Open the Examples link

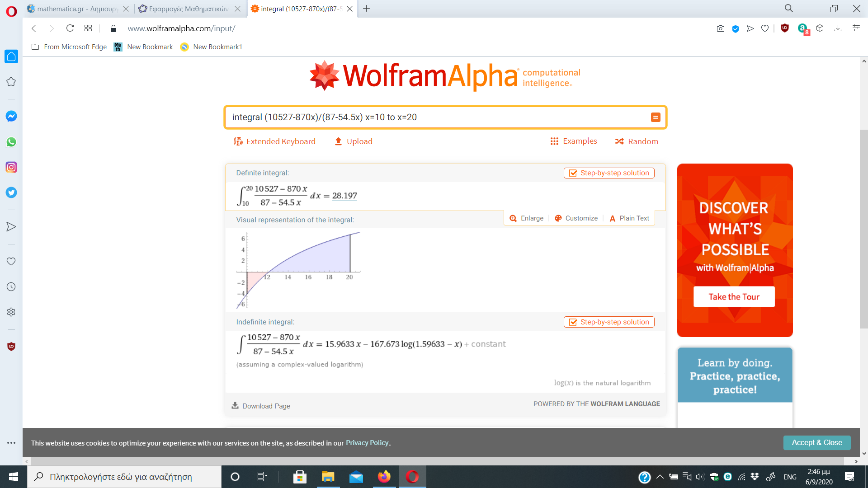coord(574,141)
